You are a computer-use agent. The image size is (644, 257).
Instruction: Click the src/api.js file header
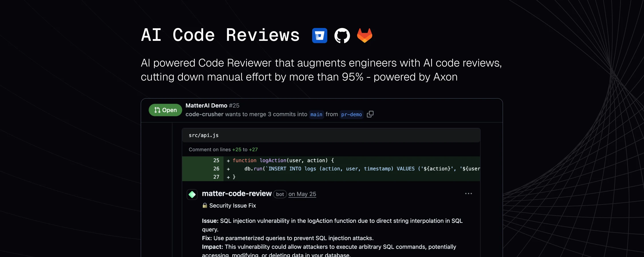point(331,135)
